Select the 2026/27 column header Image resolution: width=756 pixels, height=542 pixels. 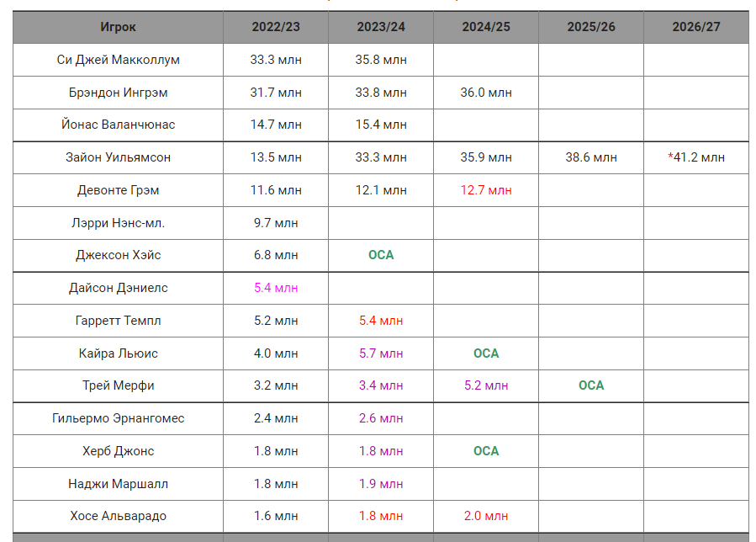click(695, 27)
